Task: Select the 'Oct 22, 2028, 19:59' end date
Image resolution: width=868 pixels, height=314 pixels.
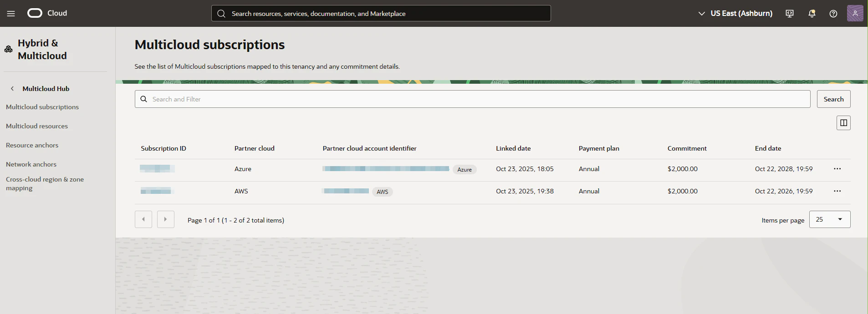Action: (784, 169)
